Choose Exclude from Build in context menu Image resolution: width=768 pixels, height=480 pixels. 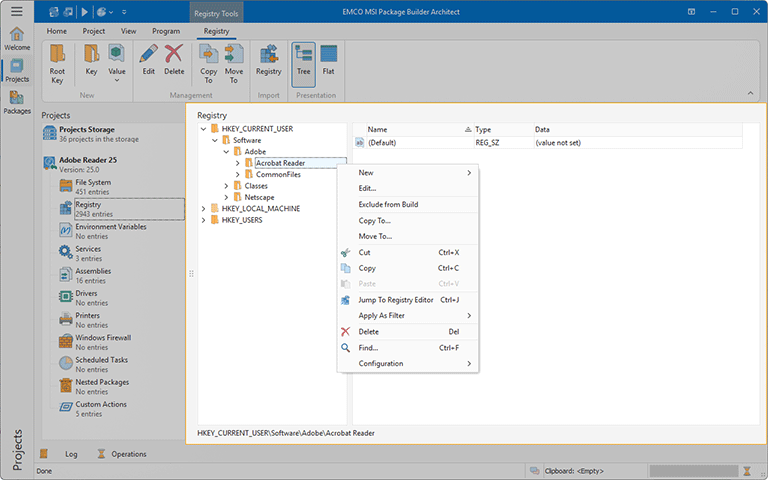pos(388,204)
